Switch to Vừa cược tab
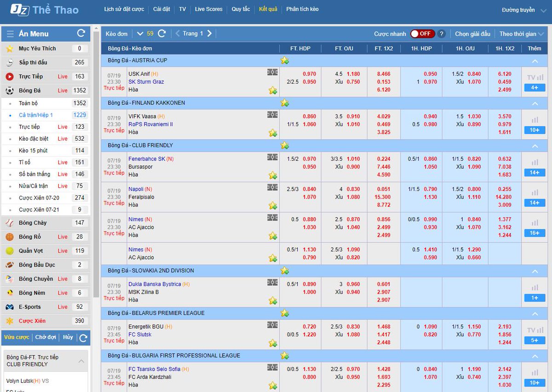 (x=17, y=337)
